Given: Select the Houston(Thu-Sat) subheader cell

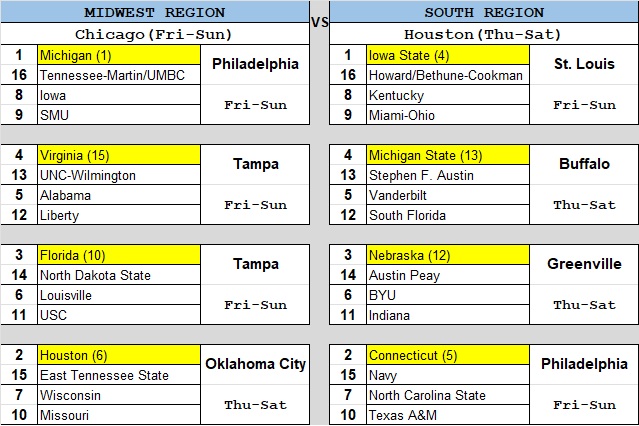Looking at the screenshot, I should point(484,33).
